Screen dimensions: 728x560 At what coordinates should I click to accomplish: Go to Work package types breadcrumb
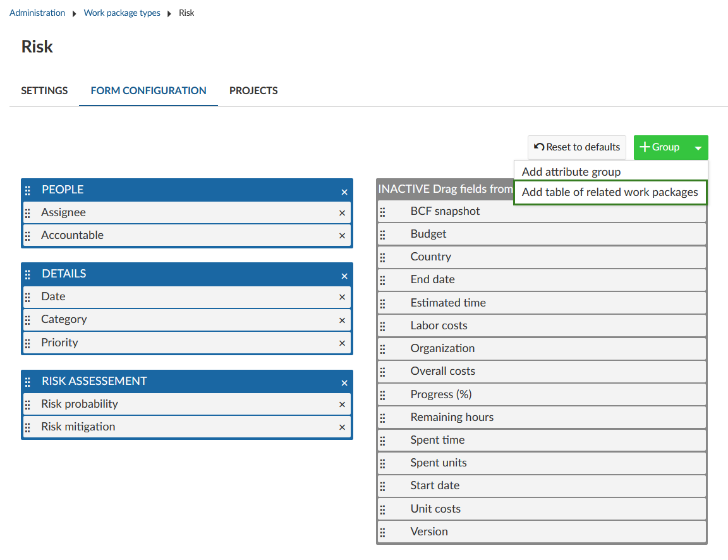[x=122, y=13]
